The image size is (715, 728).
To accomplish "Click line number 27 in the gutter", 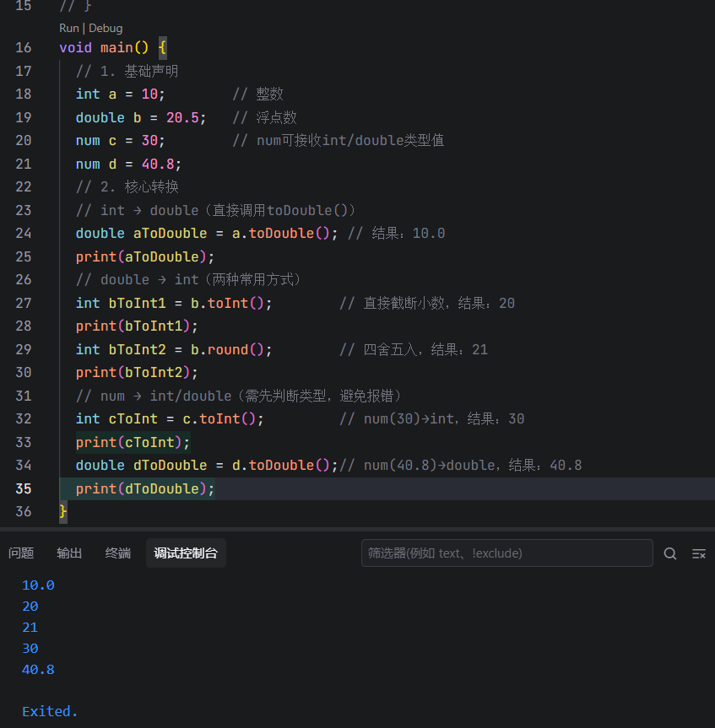I will 24,303.
